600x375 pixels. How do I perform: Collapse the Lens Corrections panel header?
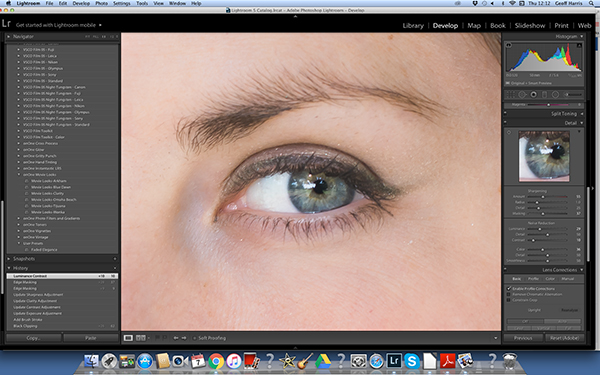582,270
